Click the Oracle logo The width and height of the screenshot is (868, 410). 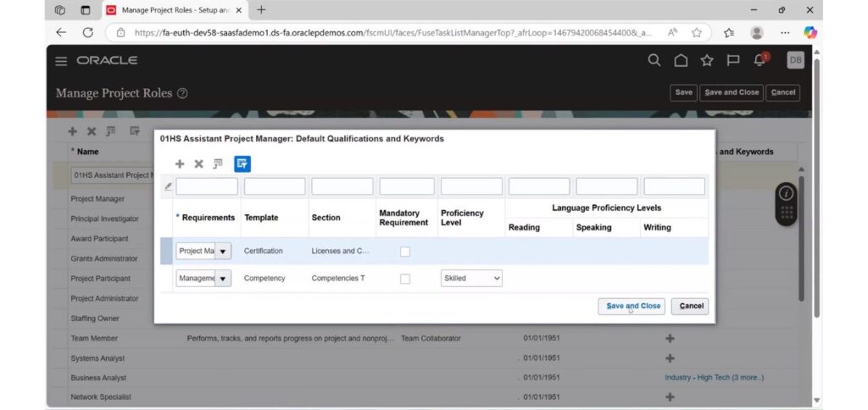107,60
